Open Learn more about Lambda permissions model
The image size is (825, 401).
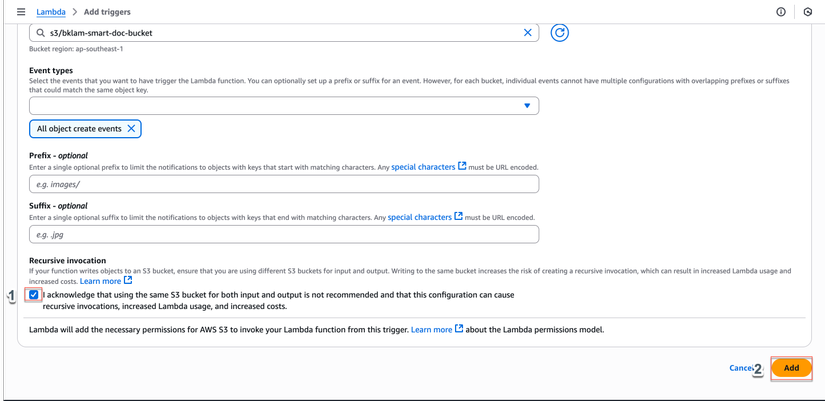coord(431,329)
